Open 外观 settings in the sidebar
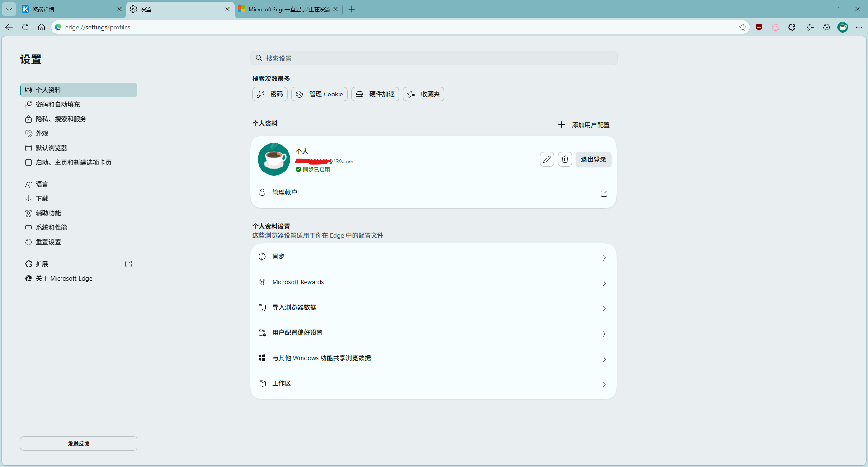This screenshot has height=467, width=868. click(79, 133)
